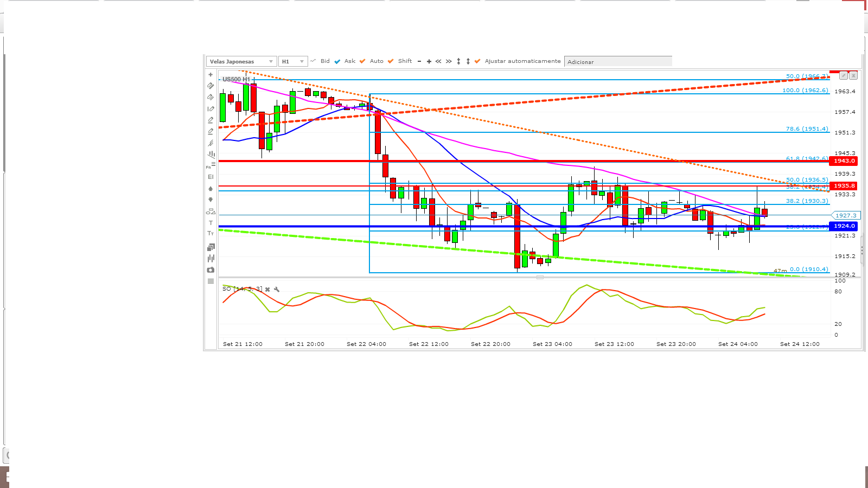Select the shapes drawing tool
The height and width of the screenshot is (488, 868).
pos(210,211)
